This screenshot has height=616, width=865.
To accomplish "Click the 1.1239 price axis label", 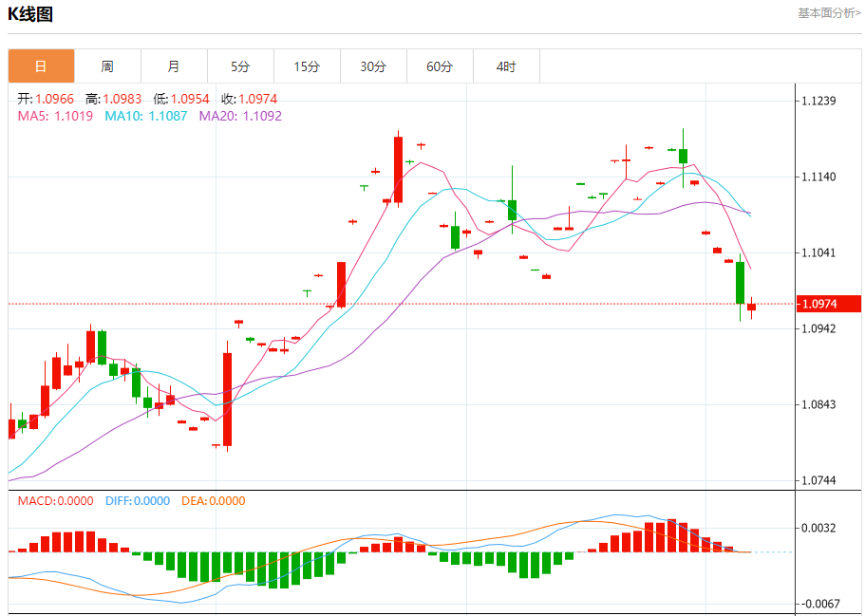I will click(x=818, y=101).
